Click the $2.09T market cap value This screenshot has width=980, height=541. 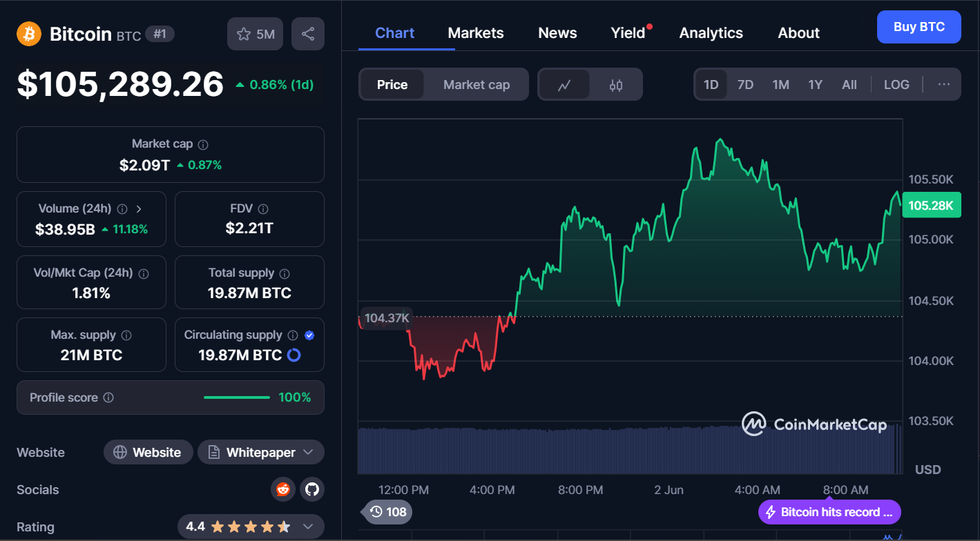click(x=144, y=166)
